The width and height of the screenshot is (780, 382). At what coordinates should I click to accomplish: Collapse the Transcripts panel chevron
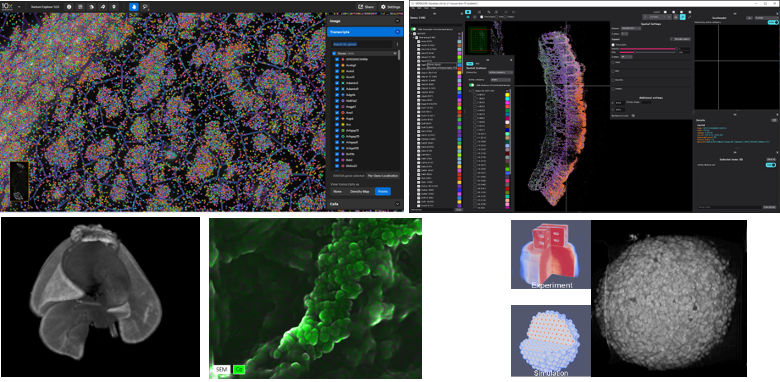coord(397,32)
